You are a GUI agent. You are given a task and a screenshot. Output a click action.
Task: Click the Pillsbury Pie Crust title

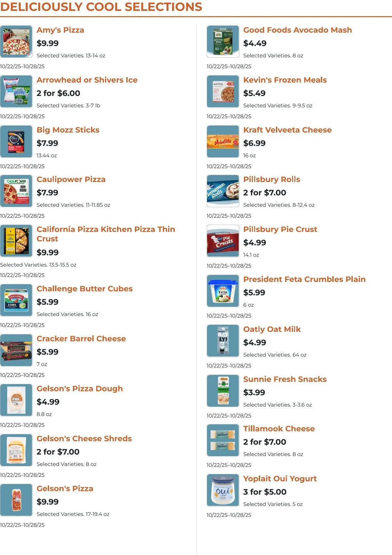pos(280,230)
